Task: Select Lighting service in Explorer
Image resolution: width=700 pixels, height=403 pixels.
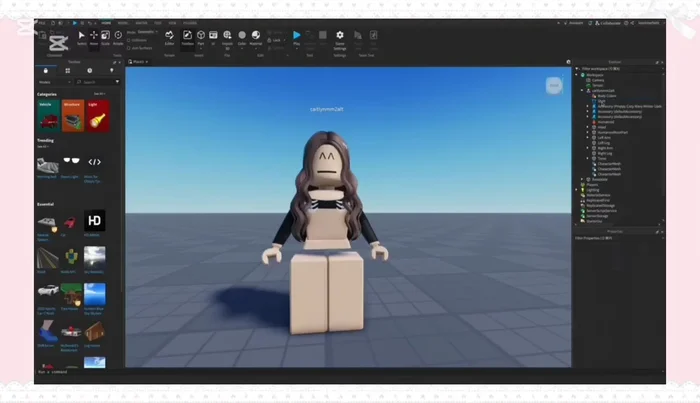Action: pyautogui.click(x=593, y=190)
